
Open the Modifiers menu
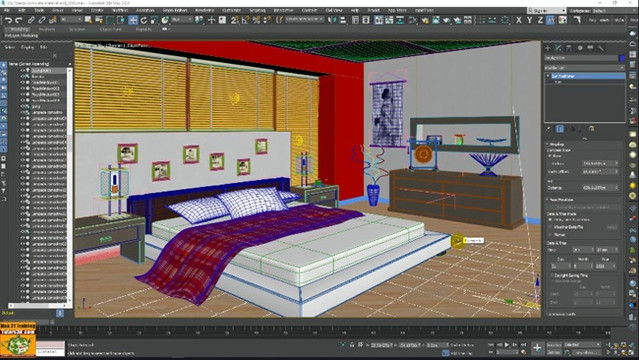click(x=119, y=10)
